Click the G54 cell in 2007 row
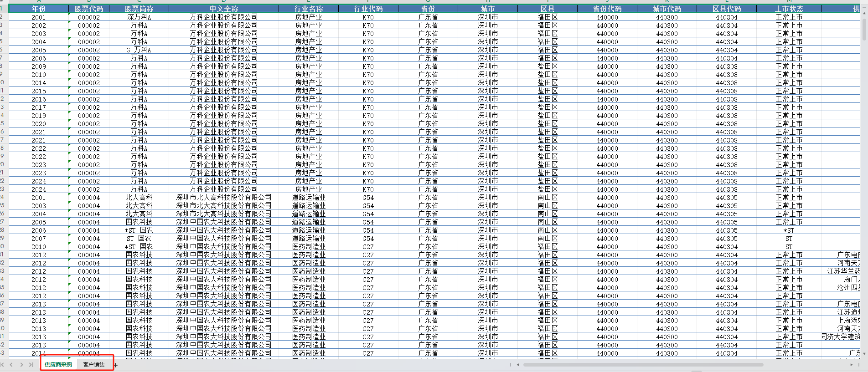868x372 pixels. point(368,239)
